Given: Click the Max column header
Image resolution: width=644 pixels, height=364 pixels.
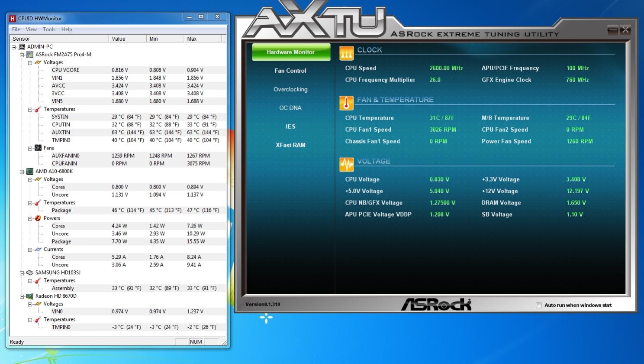Looking at the screenshot, I should tap(203, 39).
